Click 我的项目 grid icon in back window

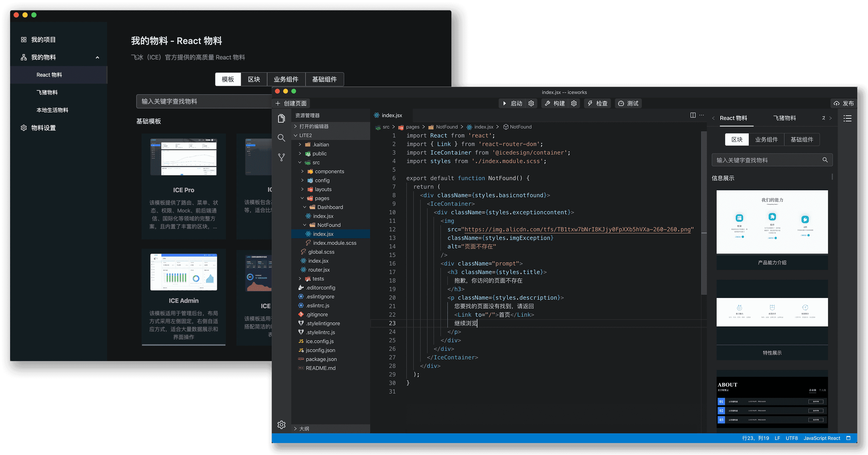24,39
